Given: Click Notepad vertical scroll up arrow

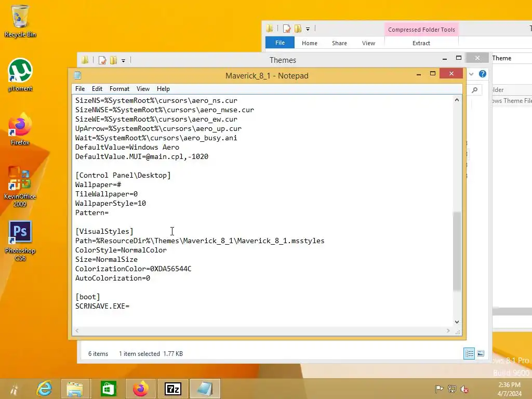Looking at the screenshot, I should click(x=457, y=100).
